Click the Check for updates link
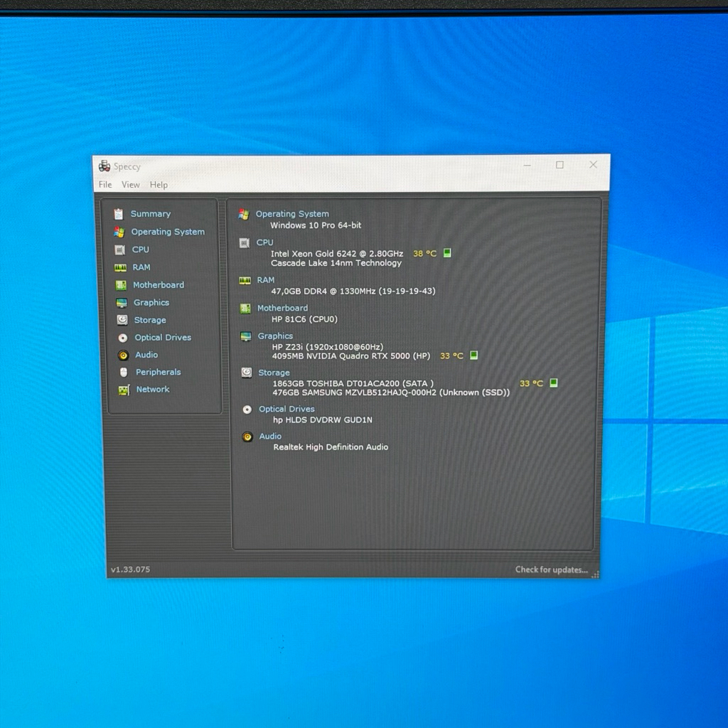The height and width of the screenshot is (728, 728). coord(552,569)
